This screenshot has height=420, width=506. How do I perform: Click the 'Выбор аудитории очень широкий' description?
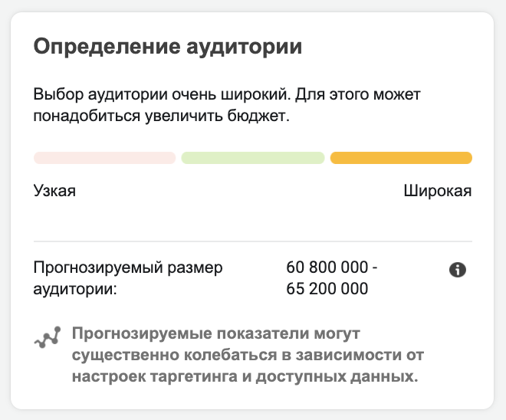(x=227, y=105)
